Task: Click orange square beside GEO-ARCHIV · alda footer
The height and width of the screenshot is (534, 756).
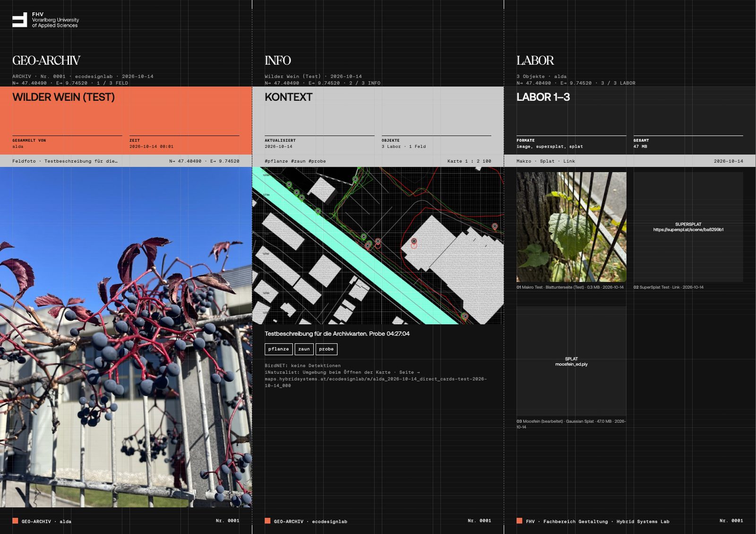Action: tap(15, 521)
